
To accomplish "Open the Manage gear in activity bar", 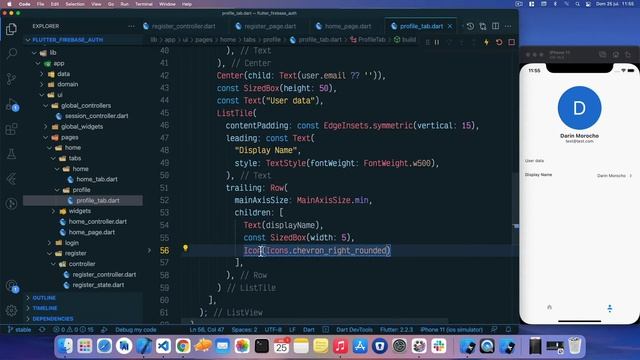I will pyautogui.click(x=11, y=311).
